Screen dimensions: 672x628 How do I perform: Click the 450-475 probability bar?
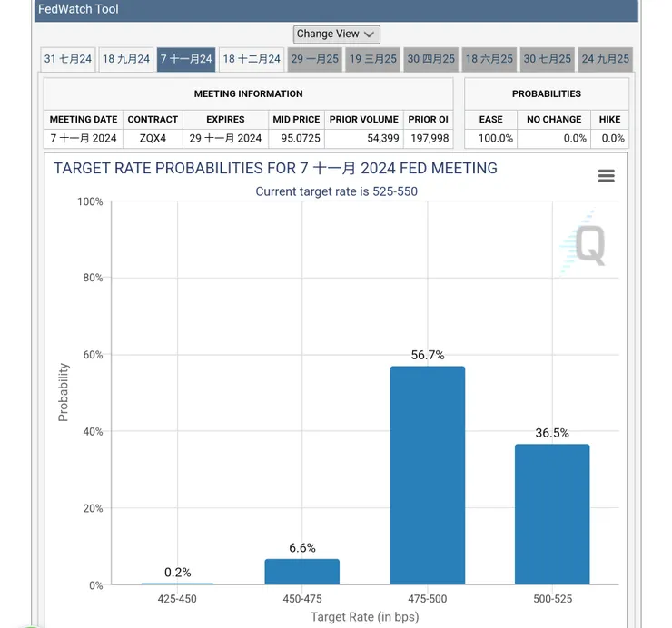coord(302,572)
